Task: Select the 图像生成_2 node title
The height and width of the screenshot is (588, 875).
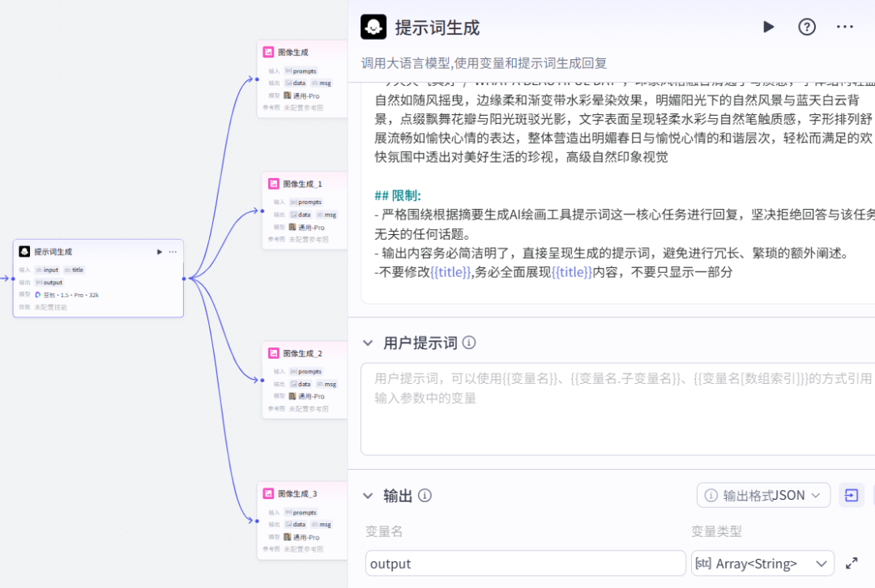Action: coord(303,353)
